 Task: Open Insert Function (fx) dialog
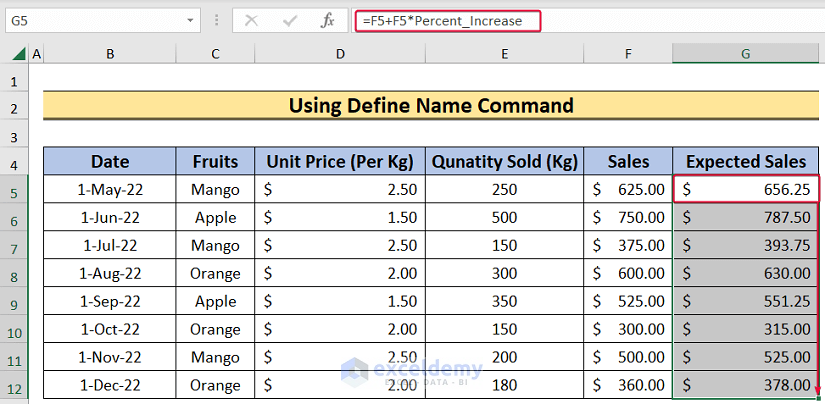(327, 20)
